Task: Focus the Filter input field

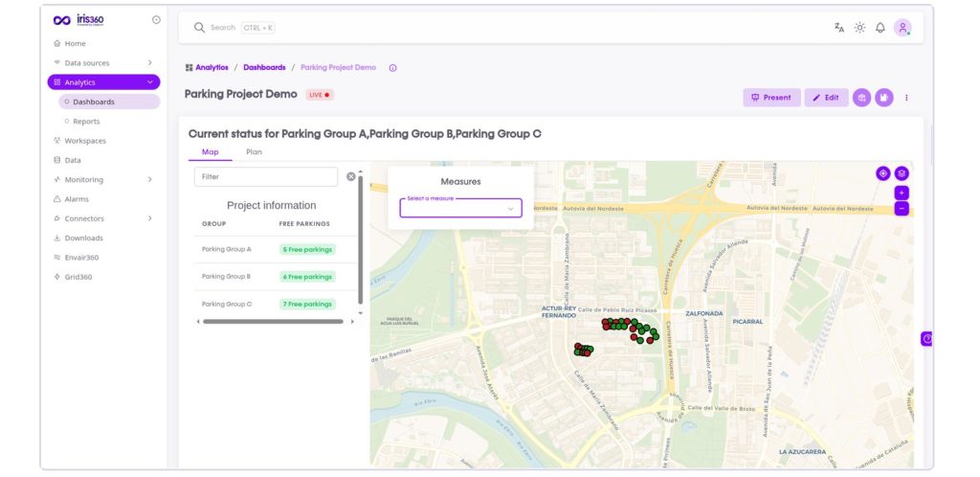Action: (266, 177)
